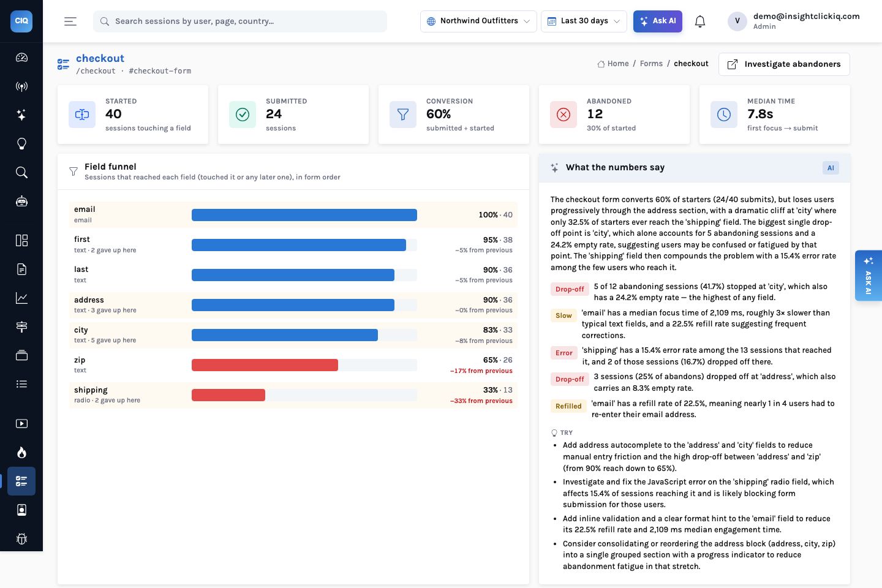Viewport: 882px width, 588px height.
Task: Select the 'address' field name in funnel
Action: 89,300
